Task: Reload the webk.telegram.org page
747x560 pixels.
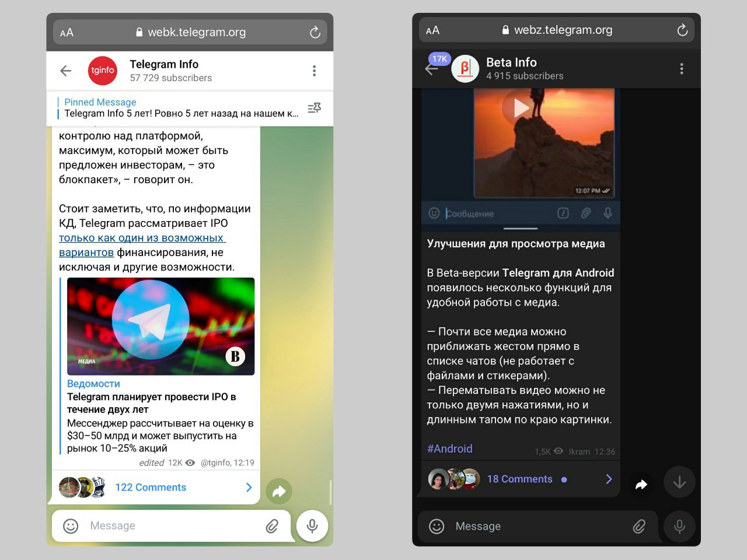Action: pos(315,33)
